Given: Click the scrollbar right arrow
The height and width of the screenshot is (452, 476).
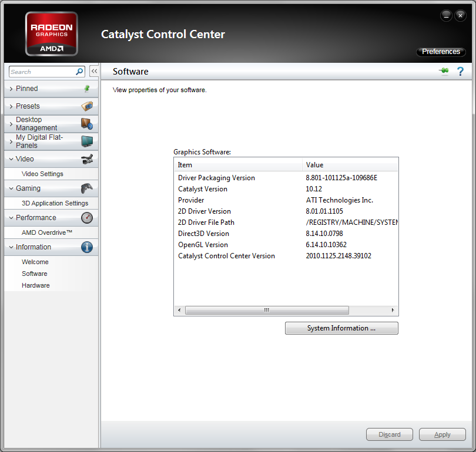Looking at the screenshot, I should [x=393, y=310].
